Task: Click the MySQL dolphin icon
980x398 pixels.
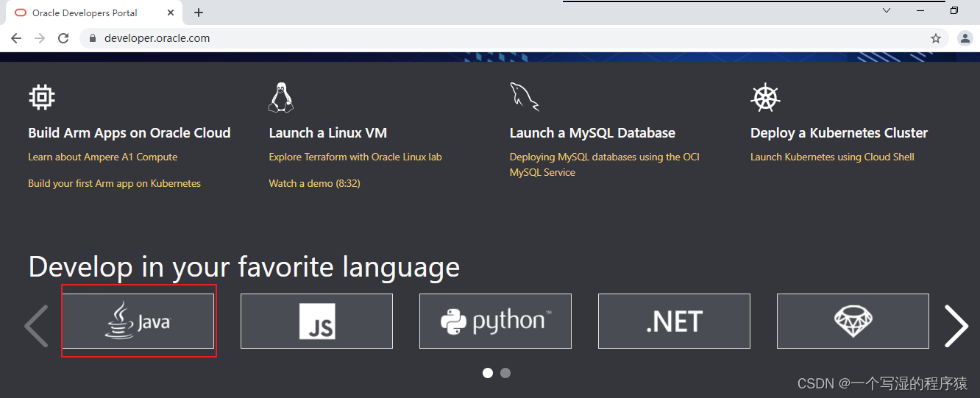Action: tap(524, 97)
